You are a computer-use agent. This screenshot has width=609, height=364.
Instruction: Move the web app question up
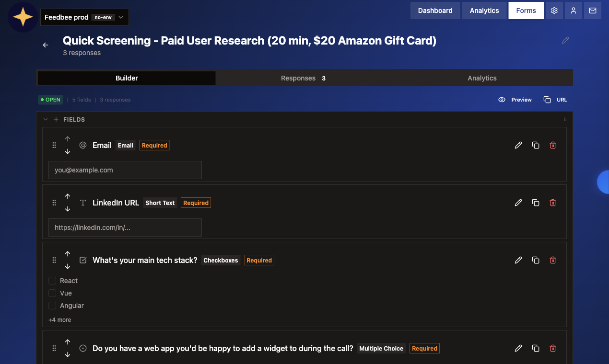point(68,342)
